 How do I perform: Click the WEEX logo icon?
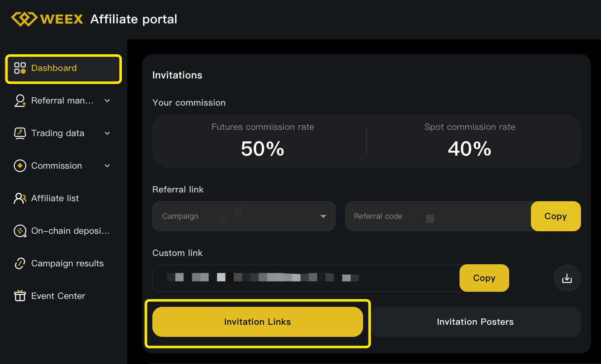(x=24, y=19)
